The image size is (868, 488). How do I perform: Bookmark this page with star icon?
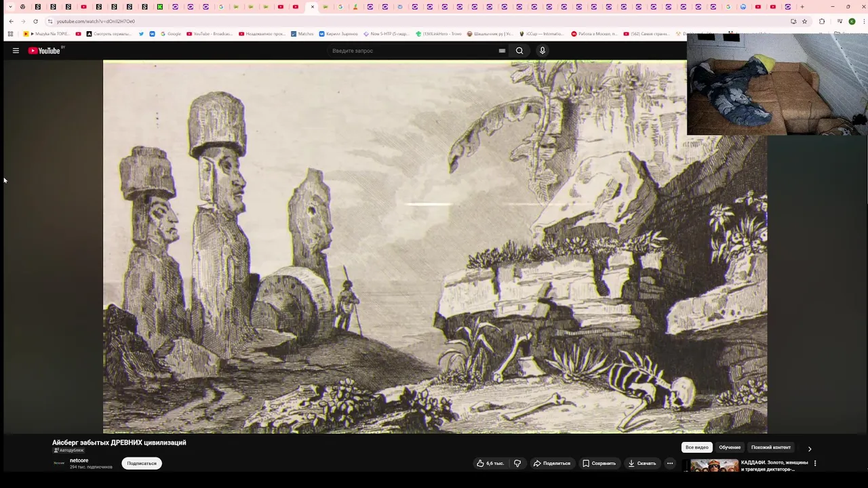click(805, 21)
